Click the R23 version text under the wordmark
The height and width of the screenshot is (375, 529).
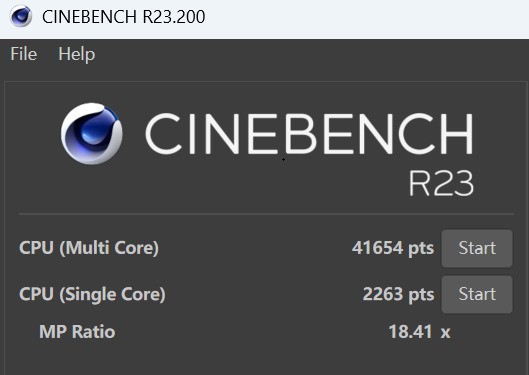click(441, 183)
